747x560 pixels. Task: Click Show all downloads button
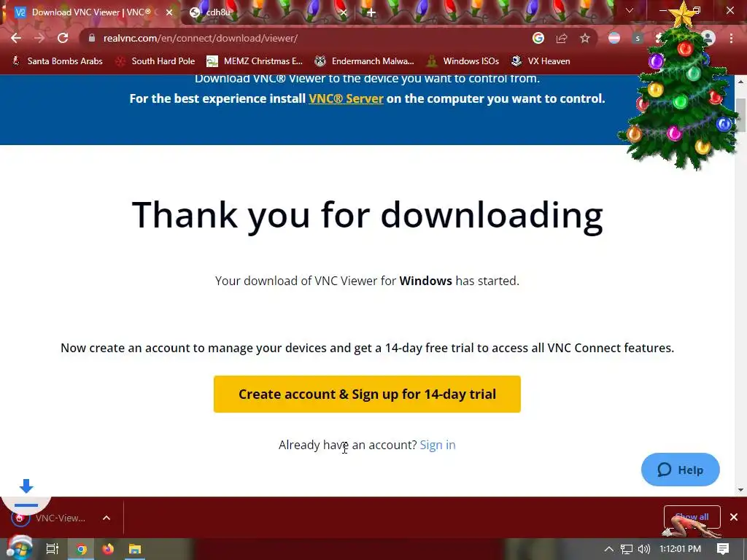tap(692, 517)
